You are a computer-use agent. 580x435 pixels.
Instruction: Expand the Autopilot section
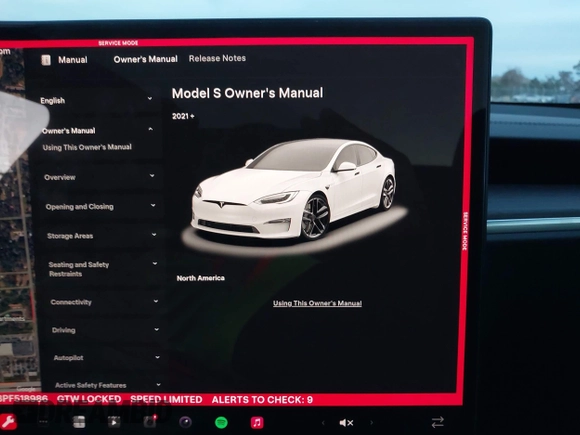coord(107,358)
